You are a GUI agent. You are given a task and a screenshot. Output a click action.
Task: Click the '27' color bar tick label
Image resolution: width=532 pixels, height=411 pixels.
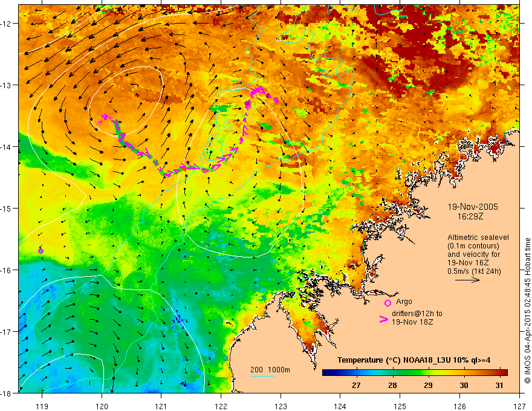pos(356,385)
